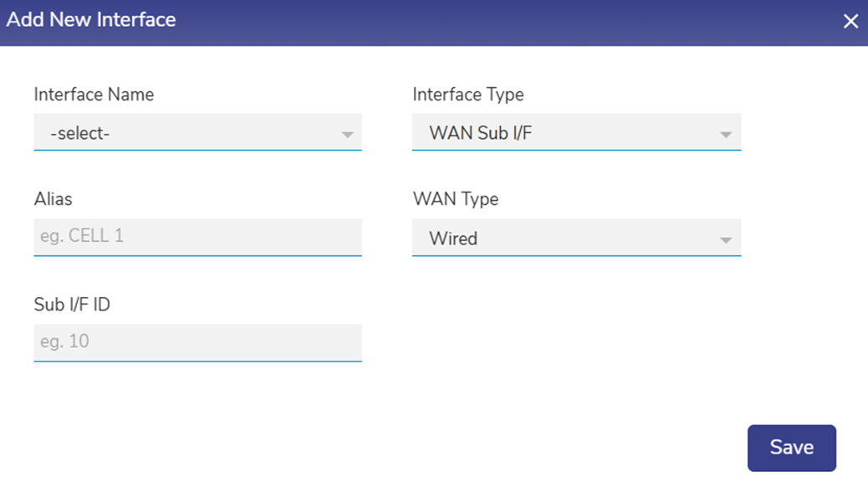Image resolution: width=868 pixels, height=477 pixels.
Task: Open dropdown showing 'WAN Sub I/F'
Action: tap(576, 132)
